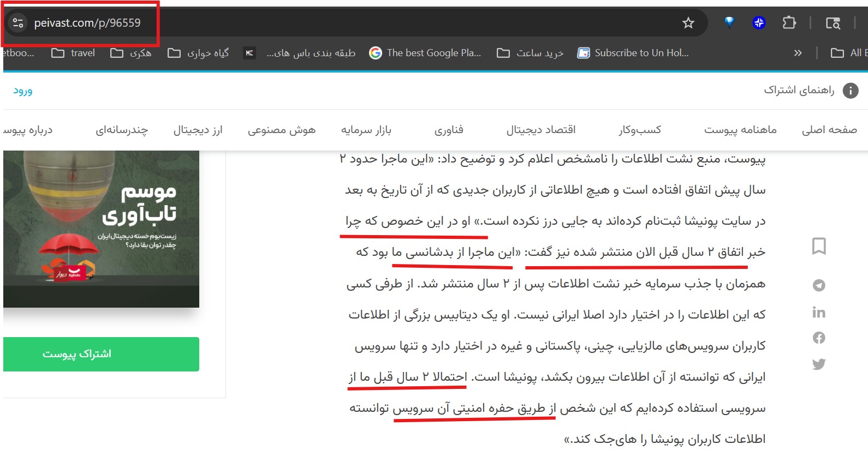The width and height of the screenshot is (868, 462).
Task: Click the address bar URL peivast.com/p/96559
Action: (87, 23)
